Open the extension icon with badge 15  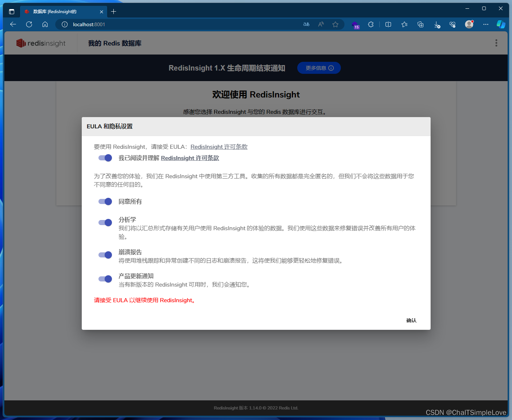click(355, 25)
